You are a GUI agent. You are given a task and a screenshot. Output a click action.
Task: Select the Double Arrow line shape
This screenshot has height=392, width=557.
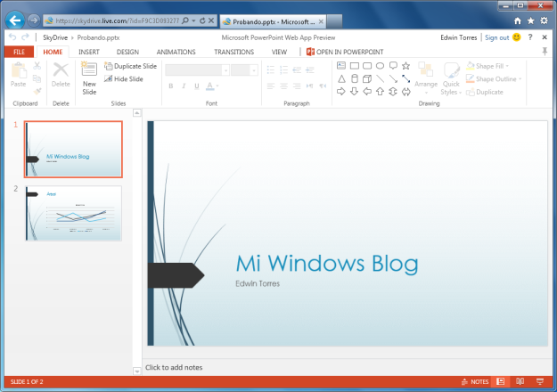click(406, 78)
